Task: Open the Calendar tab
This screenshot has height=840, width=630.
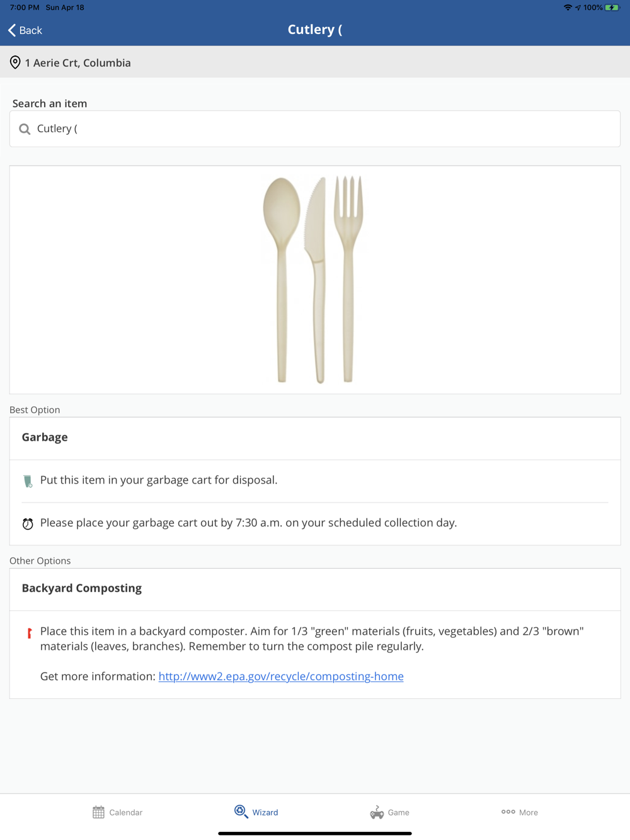Action: tap(118, 812)
